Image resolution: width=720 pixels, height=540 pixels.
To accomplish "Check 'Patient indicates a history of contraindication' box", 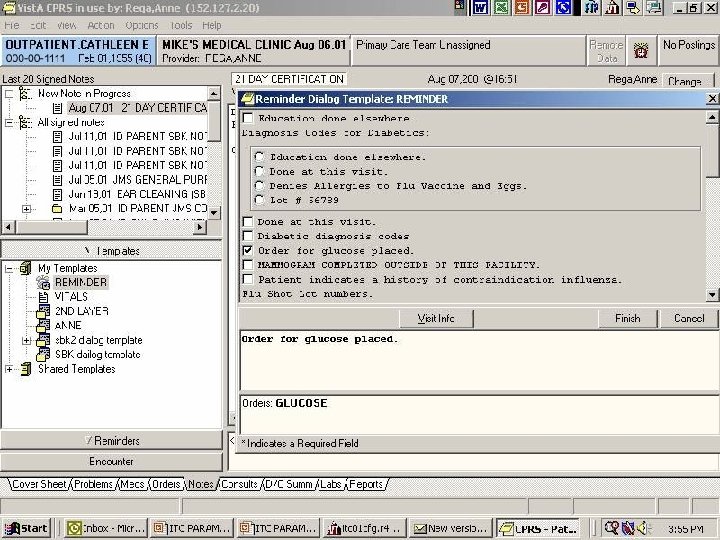I will [248, 279].
